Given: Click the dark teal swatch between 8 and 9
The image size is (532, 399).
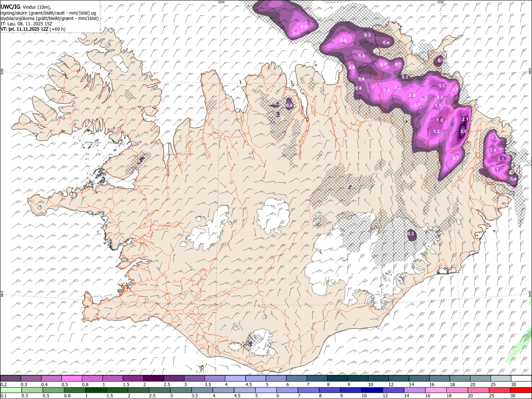Looking at the screenshot, I should [337, 379].
